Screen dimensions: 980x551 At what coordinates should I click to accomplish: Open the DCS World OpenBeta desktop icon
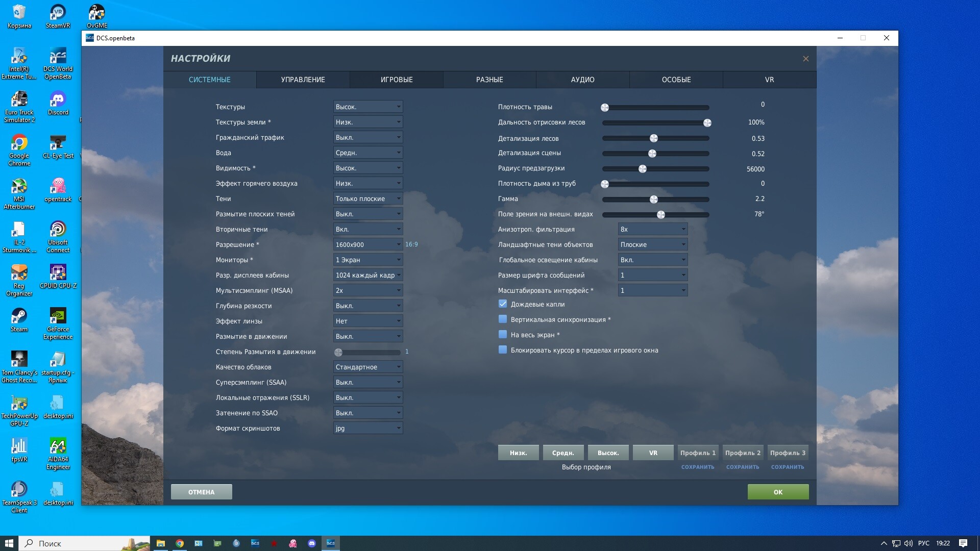(58, 64)
